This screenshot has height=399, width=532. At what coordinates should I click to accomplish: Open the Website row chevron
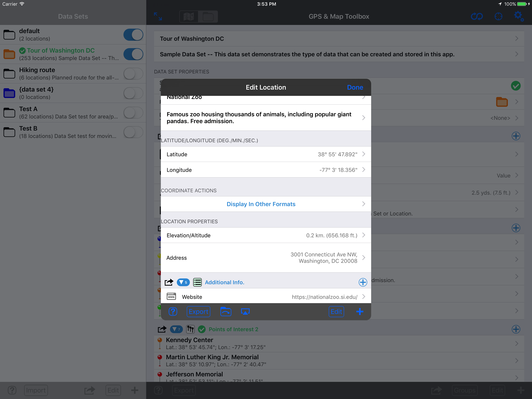364,297
